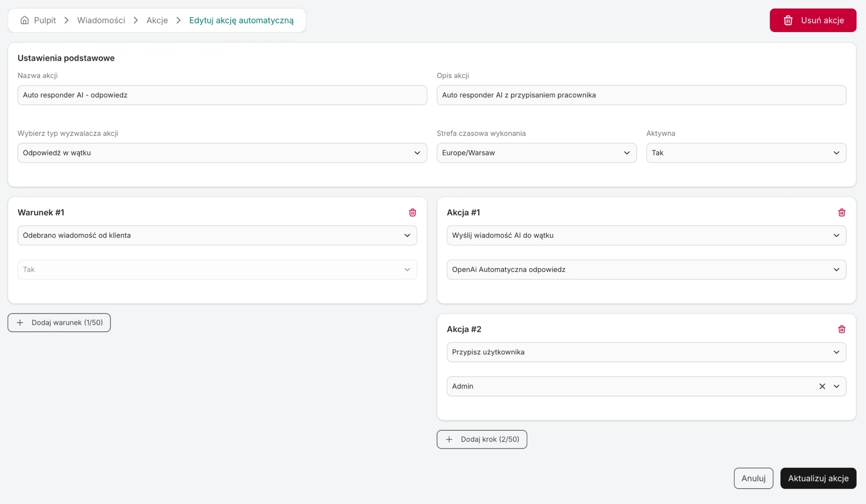The width and height of the screenshot is (866, 504).
Task: Click the Opis akcji text field
Action: [641, 95]
